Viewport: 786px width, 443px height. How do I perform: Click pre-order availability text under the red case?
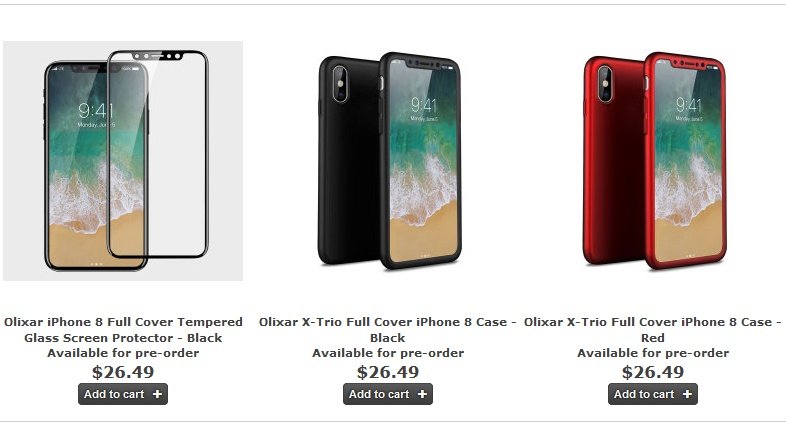tap(653, 353)
